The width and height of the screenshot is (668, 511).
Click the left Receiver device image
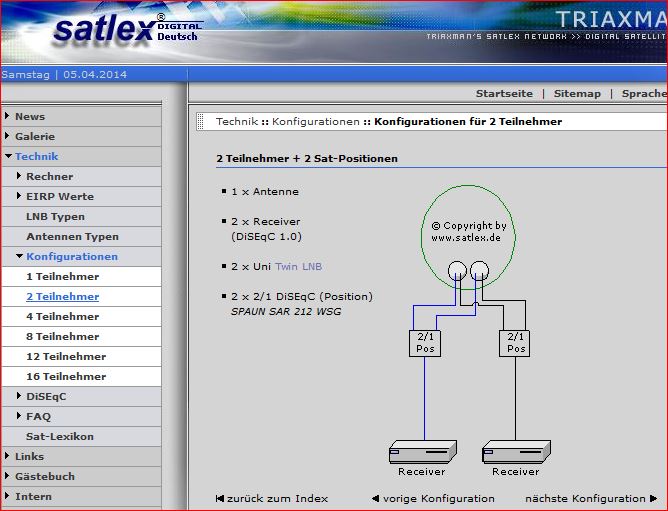pos(423,452)
